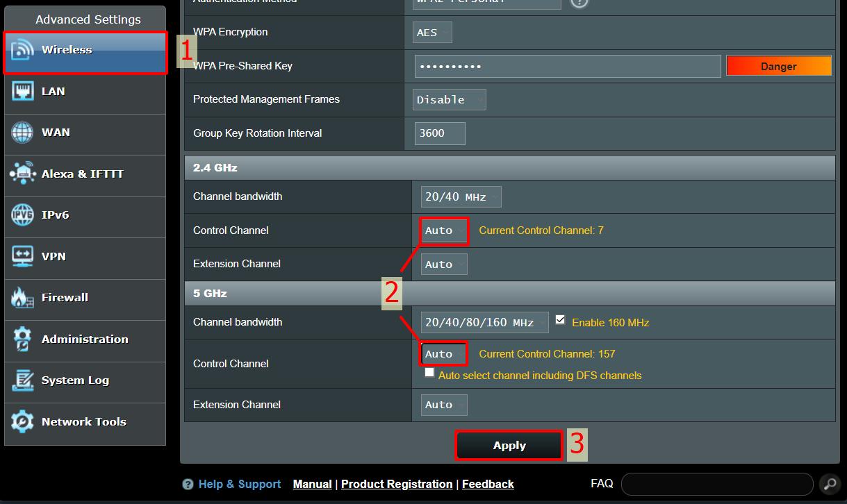Click the VPN monitor icon
Viewport: 847px width, 504px height.
tap(22, 256)
